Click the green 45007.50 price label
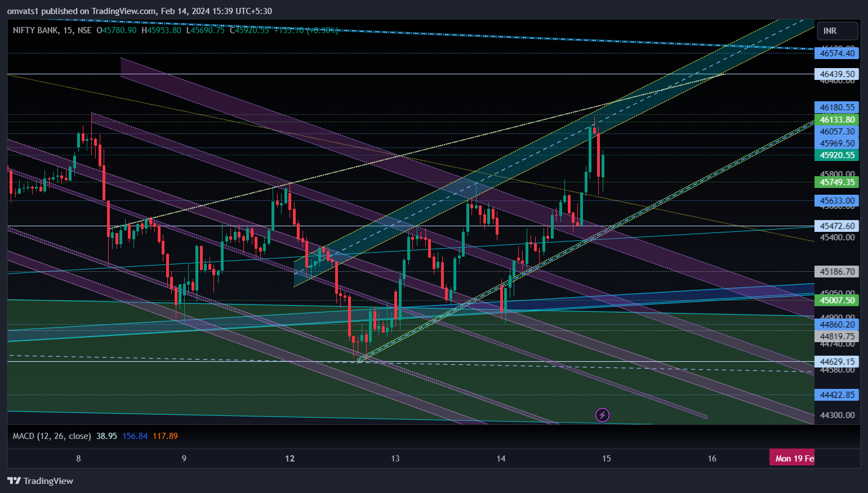 (837, 301)
